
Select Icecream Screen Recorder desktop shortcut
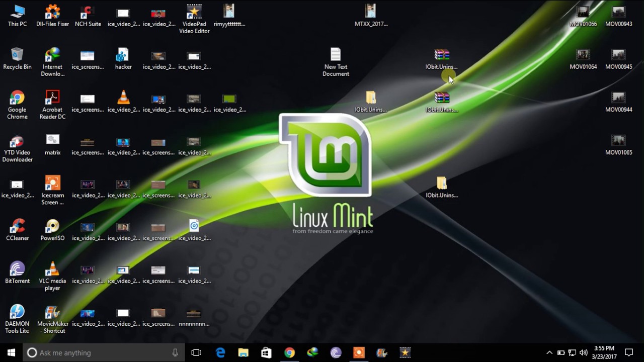tap(52, 190)
